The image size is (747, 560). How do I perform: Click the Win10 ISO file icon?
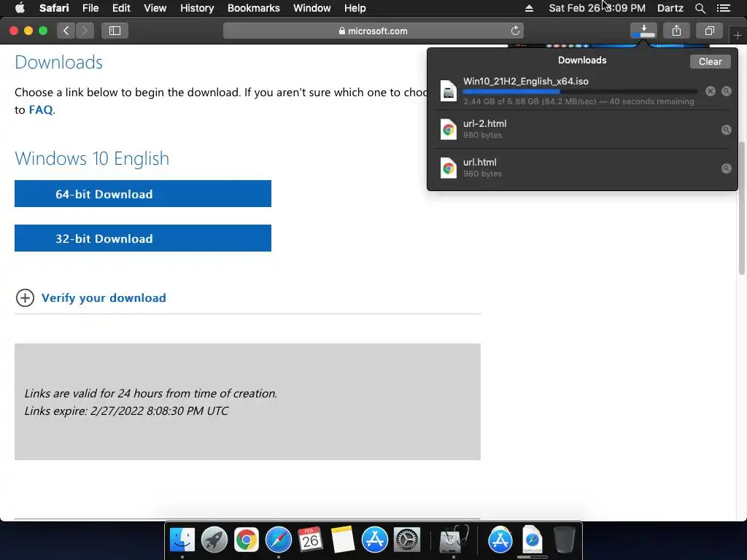(x=449, y=90)
